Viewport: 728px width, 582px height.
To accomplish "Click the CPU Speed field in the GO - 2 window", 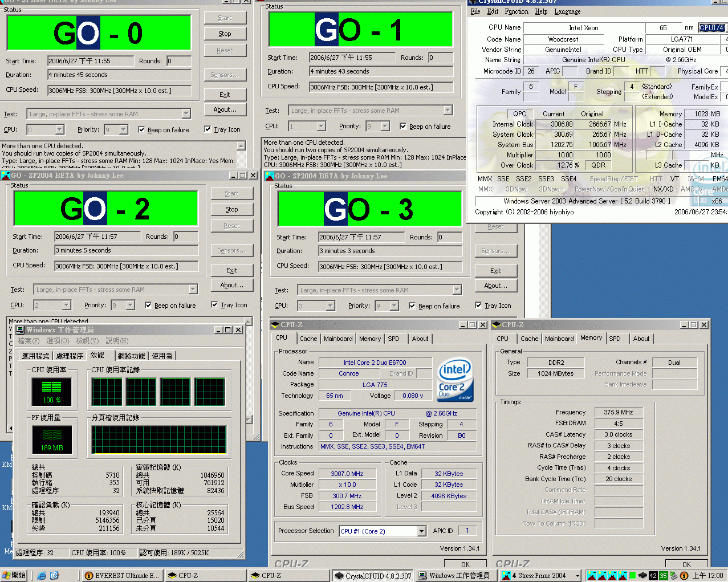I will [127, 266].
